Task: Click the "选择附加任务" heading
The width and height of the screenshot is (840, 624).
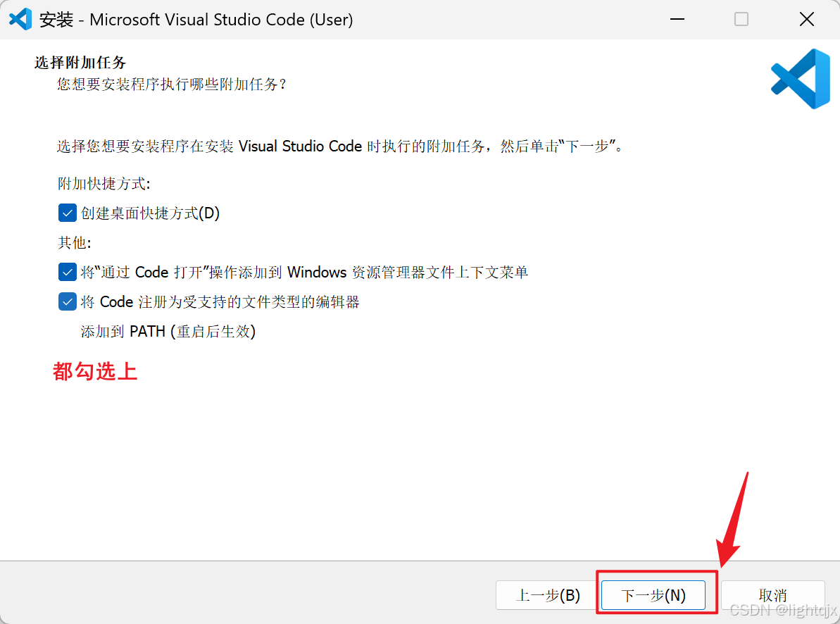Action: tap(80, 62)
